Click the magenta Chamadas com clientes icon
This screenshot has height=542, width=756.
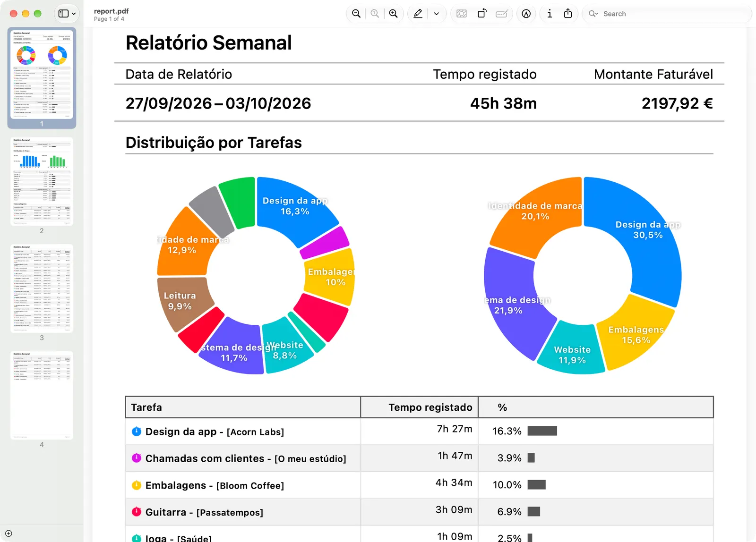[x=137, y=458]
